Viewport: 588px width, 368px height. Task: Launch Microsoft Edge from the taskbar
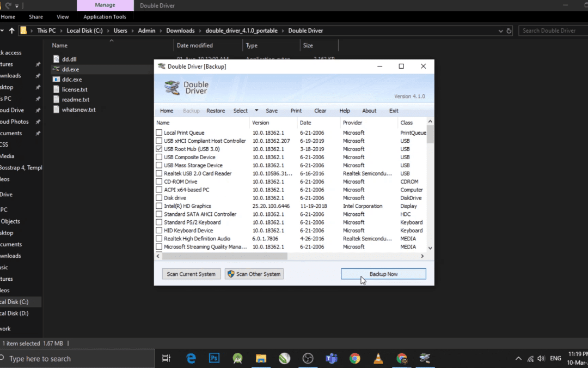(x=191, y=358)
